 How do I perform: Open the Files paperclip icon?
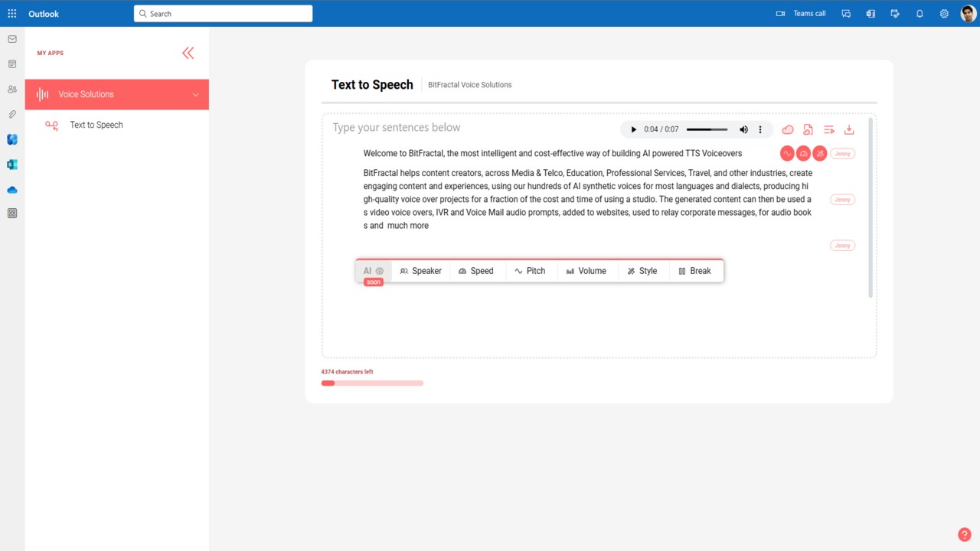coord(12,114)
